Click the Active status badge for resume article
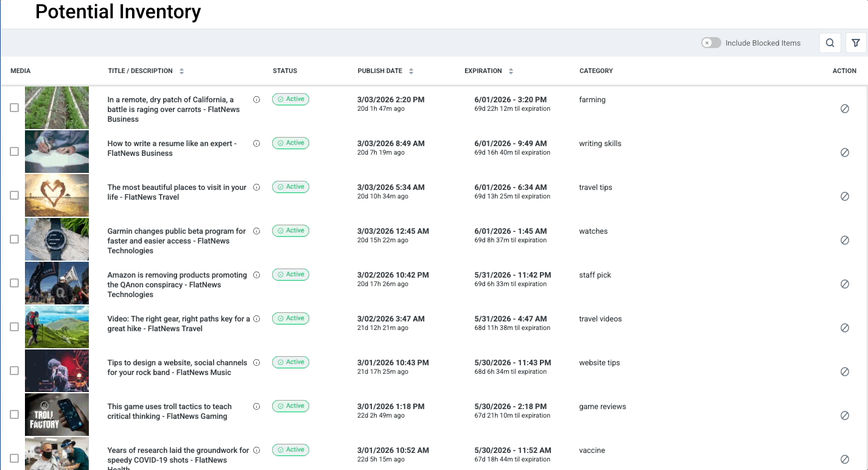Viewport: 868px width, 470px height. point(290,143)
